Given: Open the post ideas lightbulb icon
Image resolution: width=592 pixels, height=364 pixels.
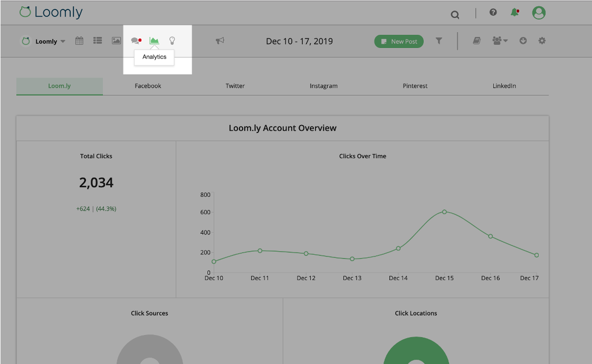Looking at the screenshot, I should [172, 41].
